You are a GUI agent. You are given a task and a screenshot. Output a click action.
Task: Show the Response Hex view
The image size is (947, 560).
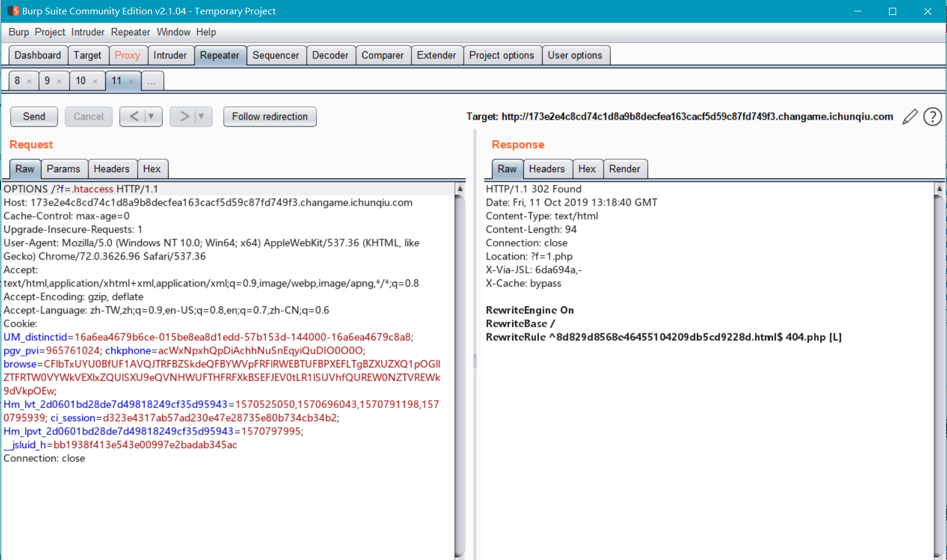[587, 169]
